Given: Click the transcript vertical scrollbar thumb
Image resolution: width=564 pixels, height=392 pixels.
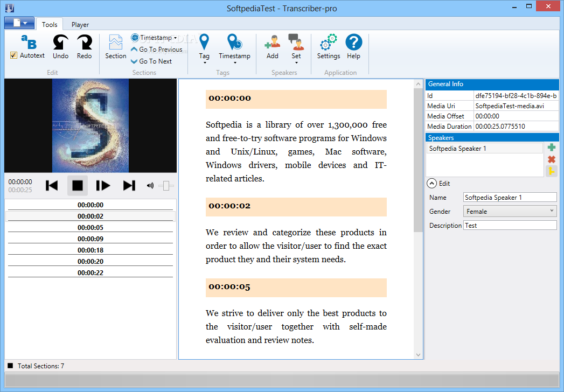Looking at the screenshot, I should coord(418,160).
